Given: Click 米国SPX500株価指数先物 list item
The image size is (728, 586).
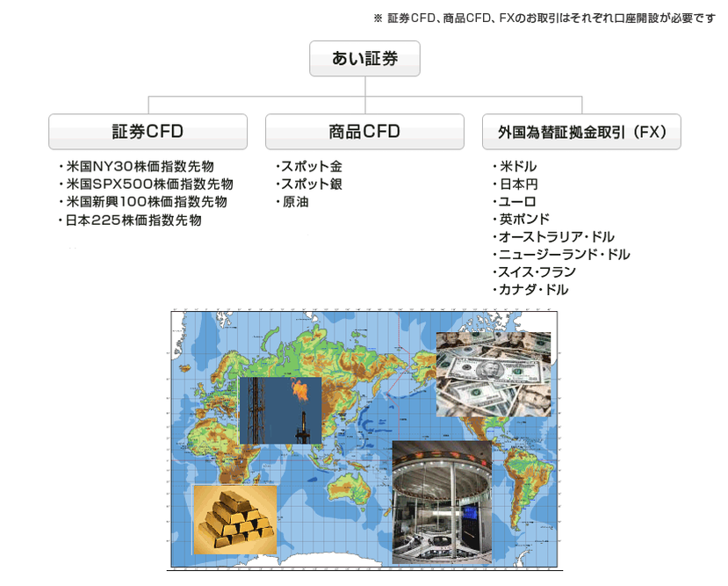Looking at the screenshot, I should pyautogui.click(x=146, y=184).
